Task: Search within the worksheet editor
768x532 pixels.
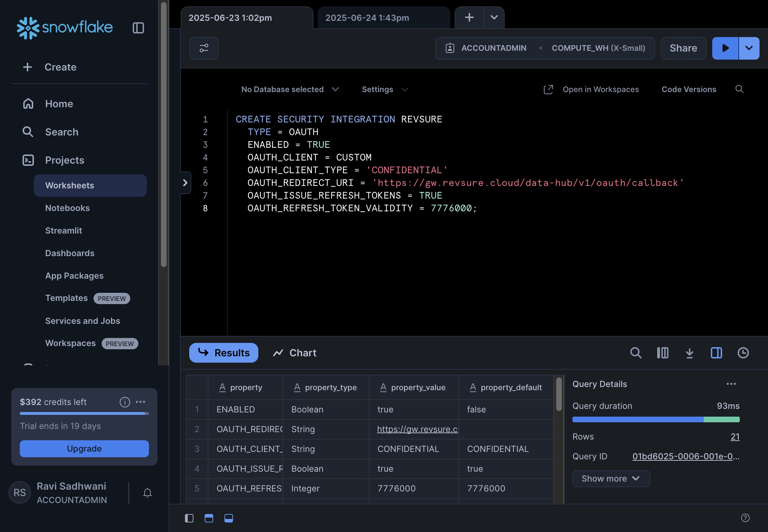Action: [x=739, y=89]
